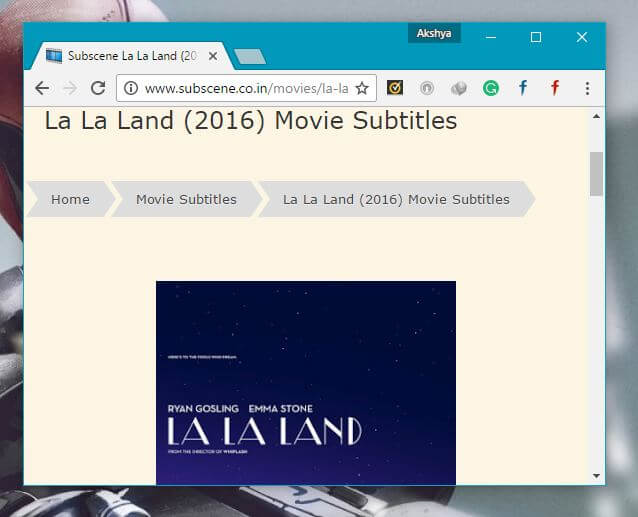
Task: Open Chrome's three-dot menu
Action: click(587, 88)
